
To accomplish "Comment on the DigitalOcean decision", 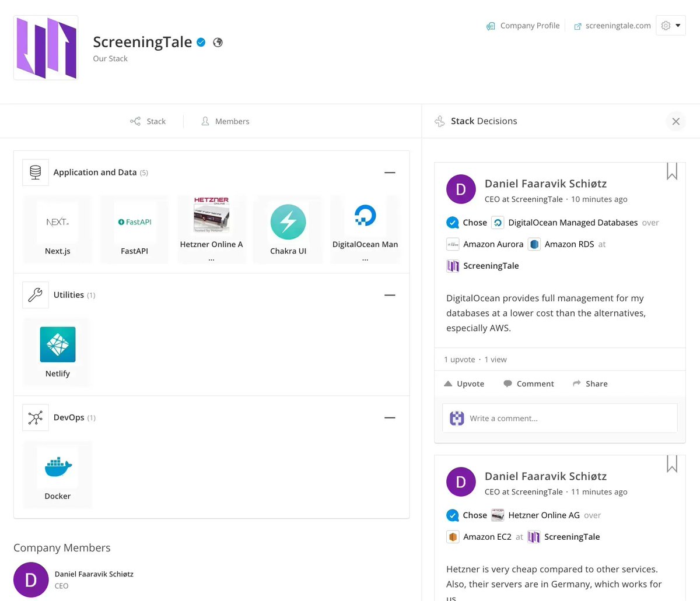I will [x=528, y=384].
